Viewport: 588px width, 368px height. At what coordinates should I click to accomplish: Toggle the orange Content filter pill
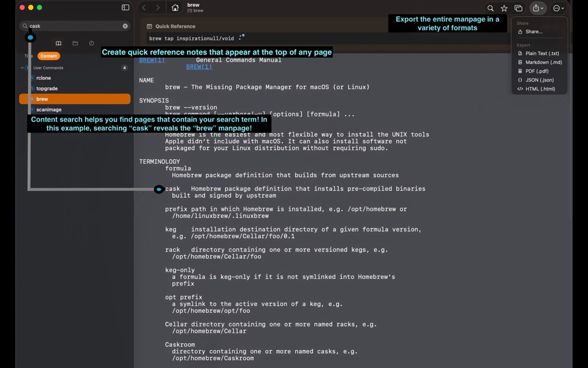[48, 56]
